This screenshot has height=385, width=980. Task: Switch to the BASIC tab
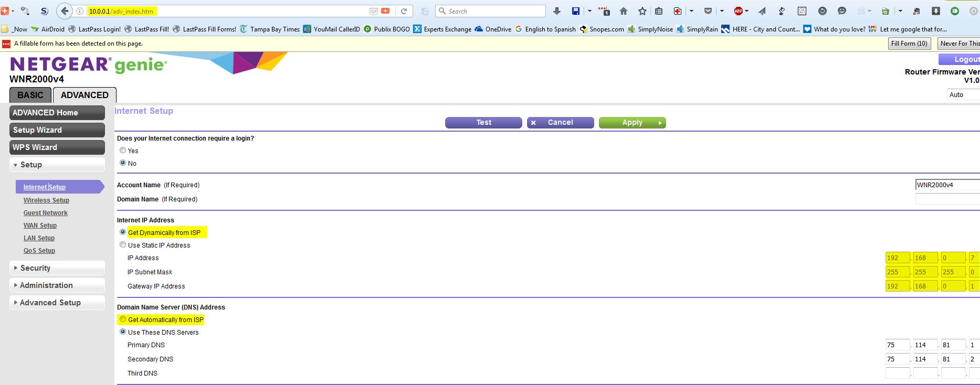pyautogui.click(x=30, y=95)
